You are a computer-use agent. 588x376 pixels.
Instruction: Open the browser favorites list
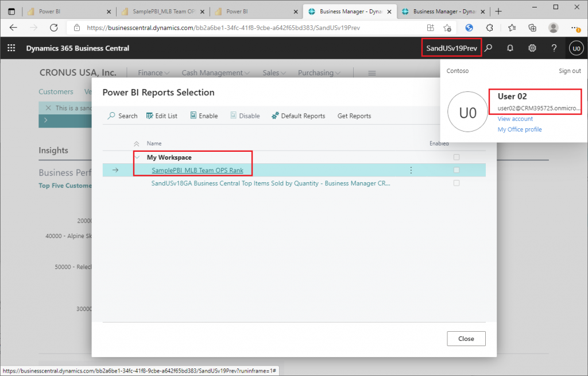[x=512, y=28]
